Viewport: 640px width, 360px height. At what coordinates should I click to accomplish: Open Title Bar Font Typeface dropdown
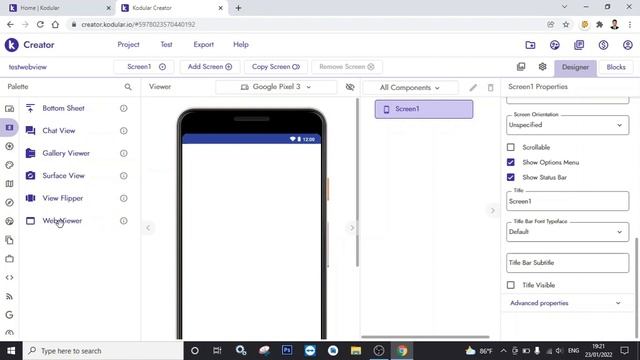click(x=567, y=232)
